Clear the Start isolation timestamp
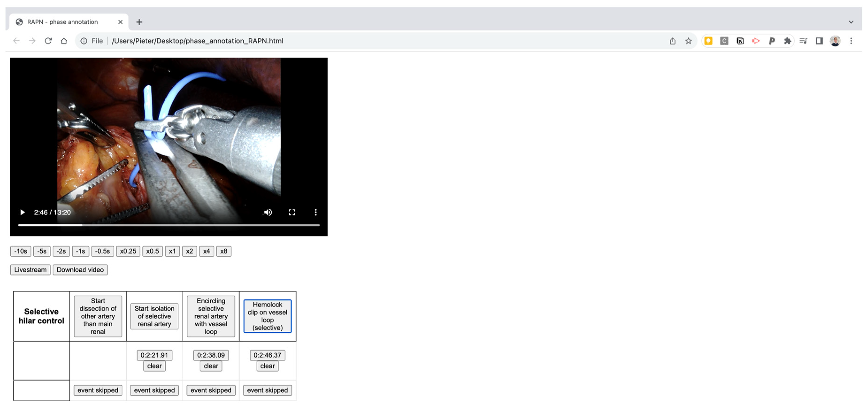The image size is (868, 414). point(154,366)
